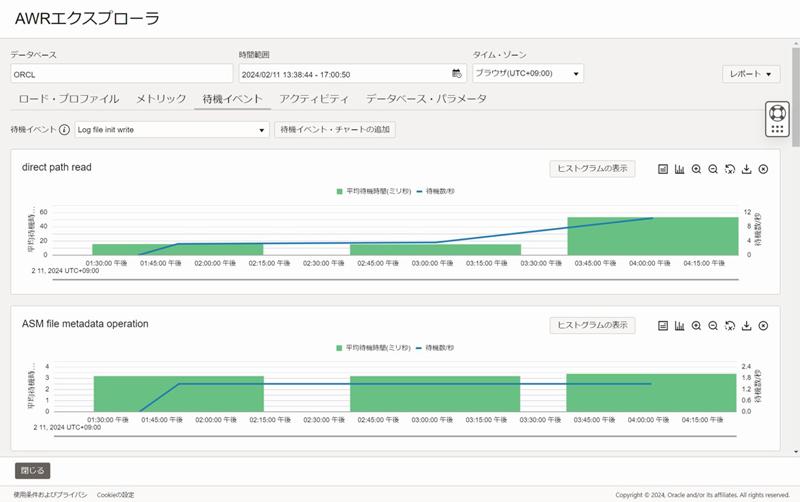Viewport: 800px width, 502px height.
Task: Toggle 平均待機時間 legend in direct path read chart
Action: [373, 191]
